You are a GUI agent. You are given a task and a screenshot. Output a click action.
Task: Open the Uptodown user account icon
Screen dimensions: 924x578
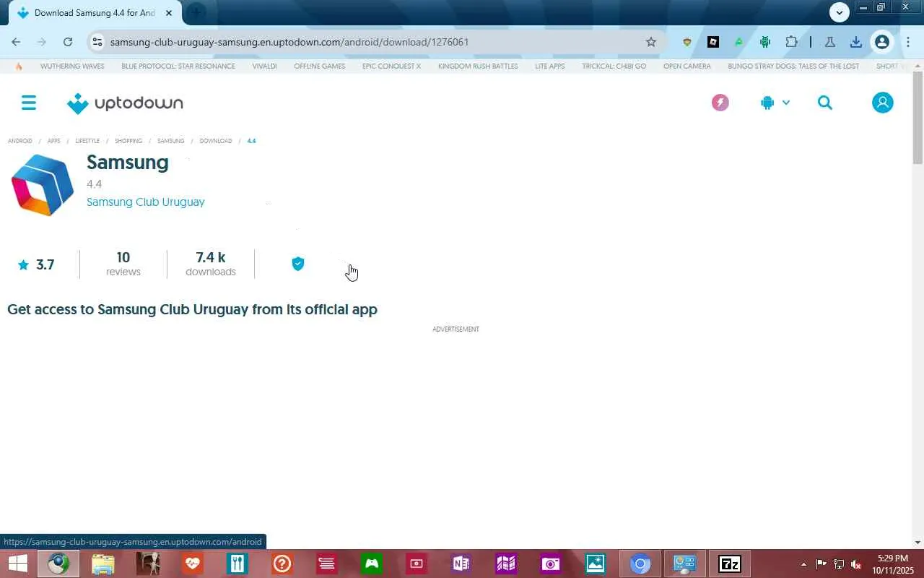coord(882,103)
